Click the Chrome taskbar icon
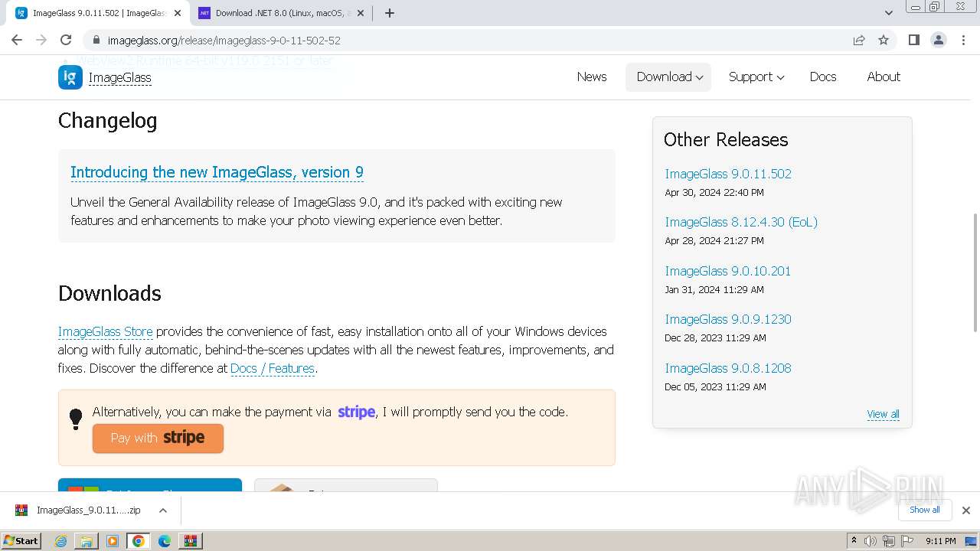This screenshot has width=980, height=551. point(139,541)
